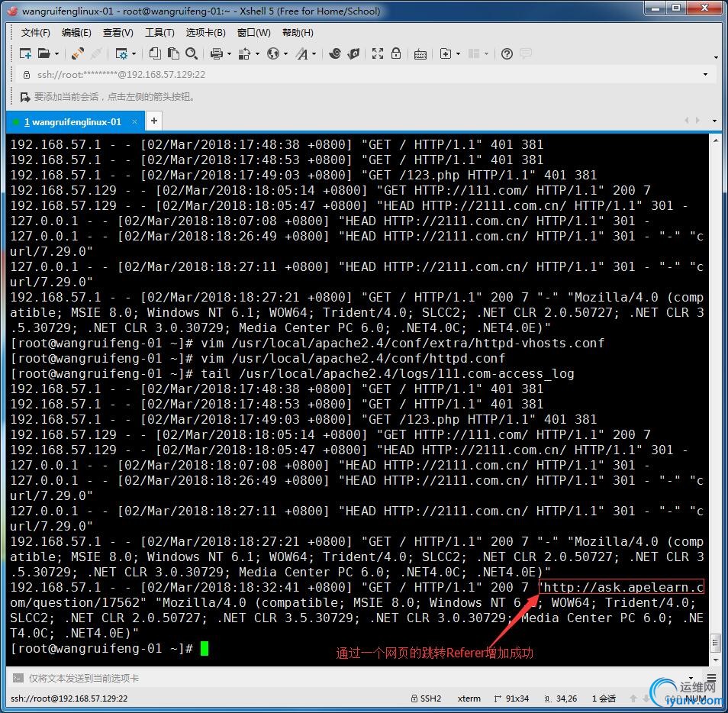Expand the file transfer dropdown arrow
Image resolution: width=728 pixels, height=713 pixels.
(x=256, y=54)
